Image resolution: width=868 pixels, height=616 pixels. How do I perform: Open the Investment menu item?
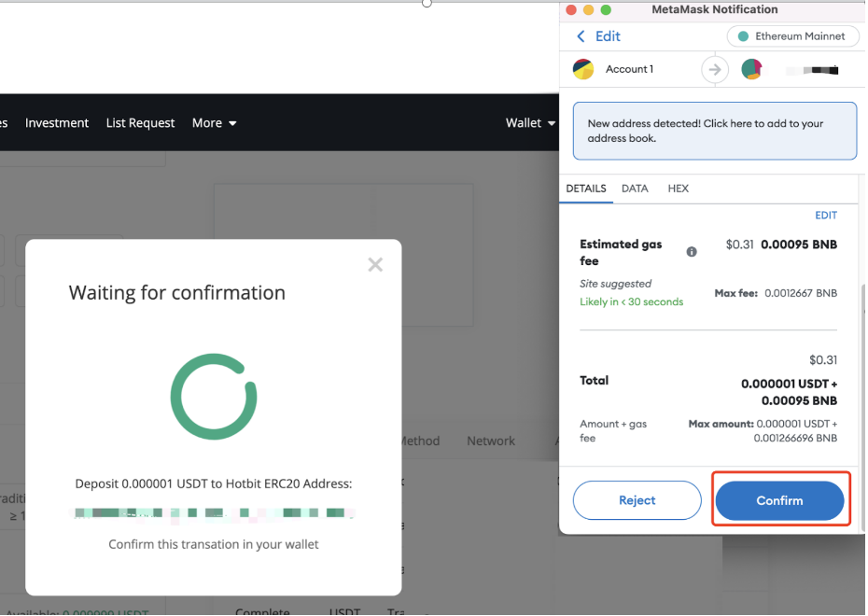57,123
